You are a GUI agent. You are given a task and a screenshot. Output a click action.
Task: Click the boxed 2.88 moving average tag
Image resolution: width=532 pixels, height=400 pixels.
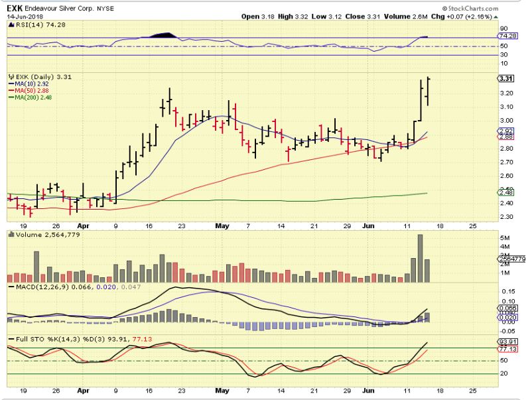tap(506, 137)
